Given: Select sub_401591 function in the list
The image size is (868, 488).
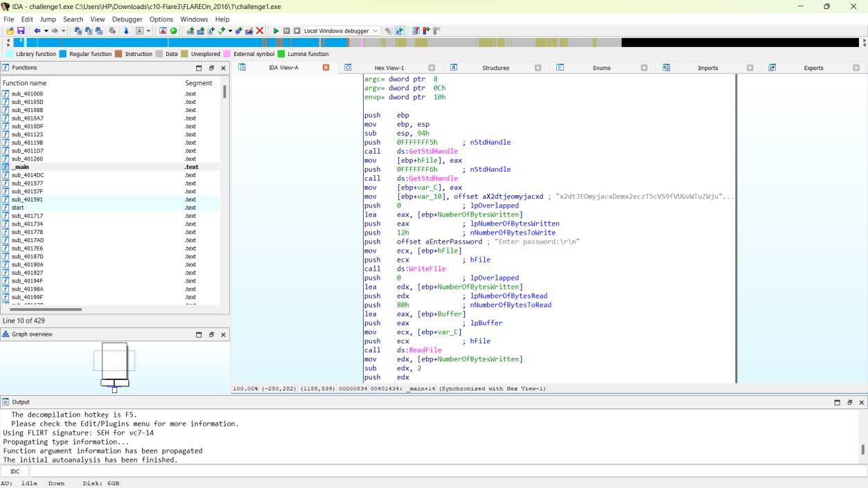Looking at the screenshot, I should [27, 199].
